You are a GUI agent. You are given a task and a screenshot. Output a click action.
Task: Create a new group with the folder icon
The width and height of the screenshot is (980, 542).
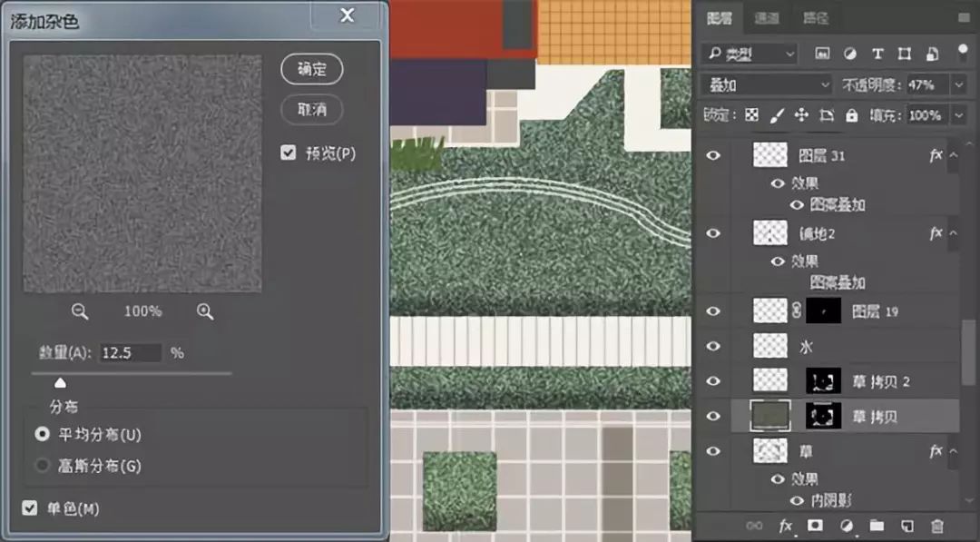click(877, 525)
